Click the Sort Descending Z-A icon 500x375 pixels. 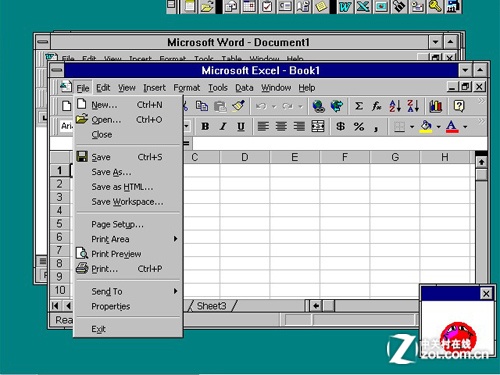pyautogui.click(x=413, y=106)
